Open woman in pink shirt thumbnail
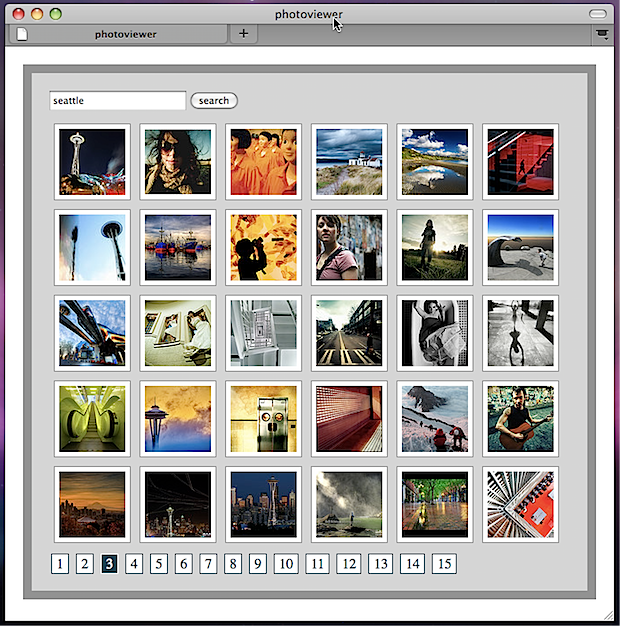 pos(349,248)
